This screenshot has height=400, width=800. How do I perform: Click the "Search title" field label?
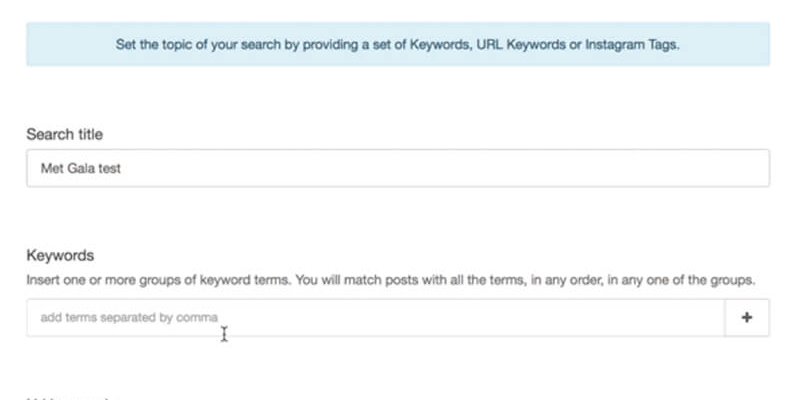click(x=64, y=134)
